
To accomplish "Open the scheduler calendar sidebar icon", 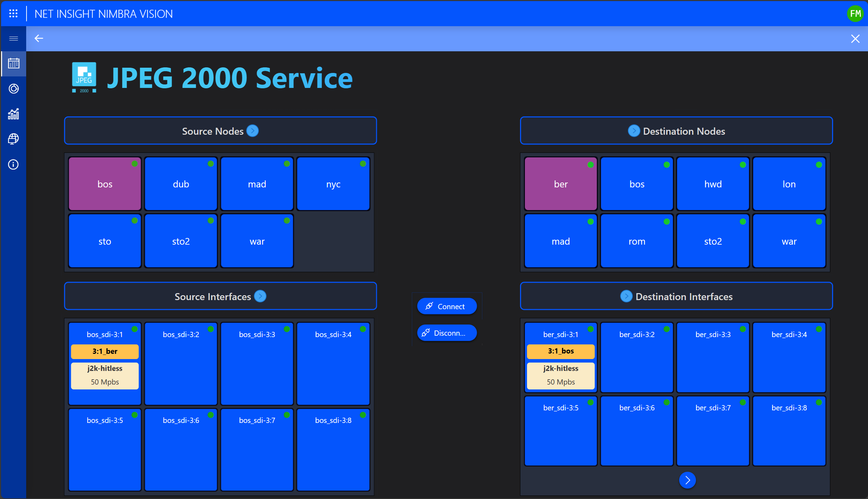I will pos(13,64).
